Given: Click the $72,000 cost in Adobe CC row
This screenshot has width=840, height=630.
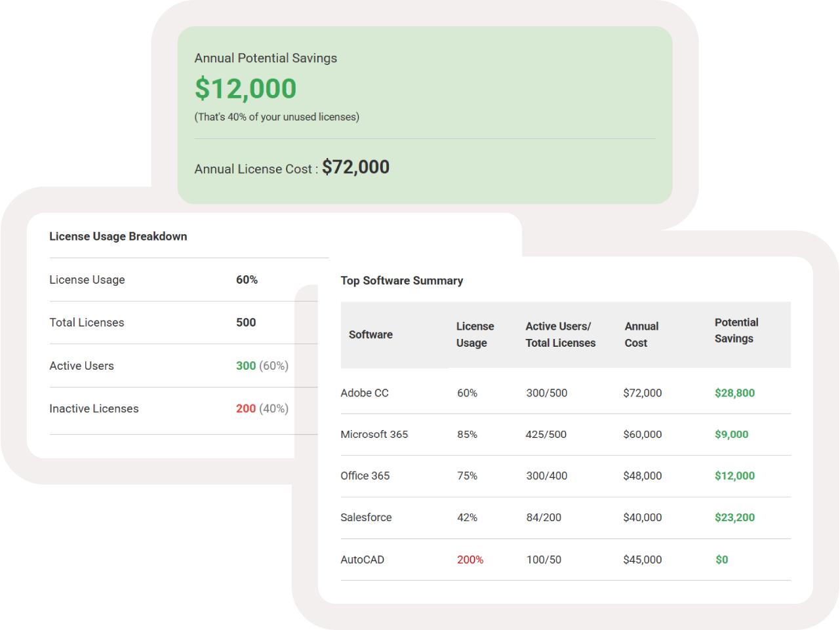Looking at the screenshot, I should tap(643, 393).
